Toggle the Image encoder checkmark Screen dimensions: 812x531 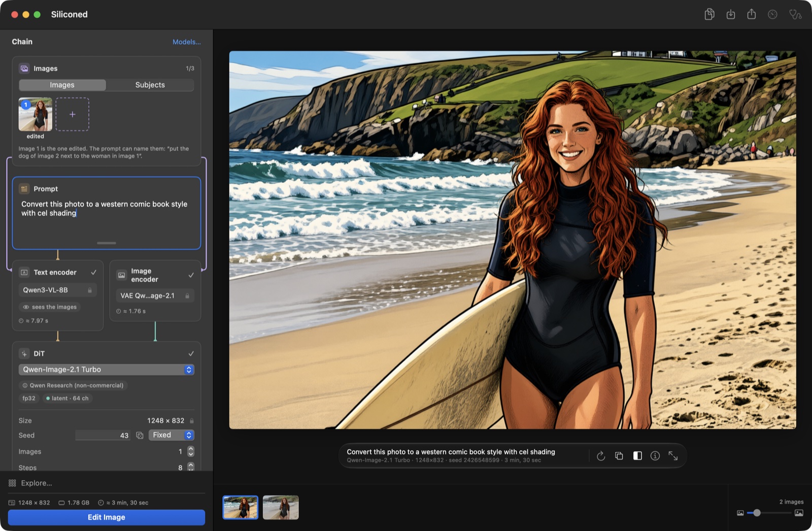[191, 275]
